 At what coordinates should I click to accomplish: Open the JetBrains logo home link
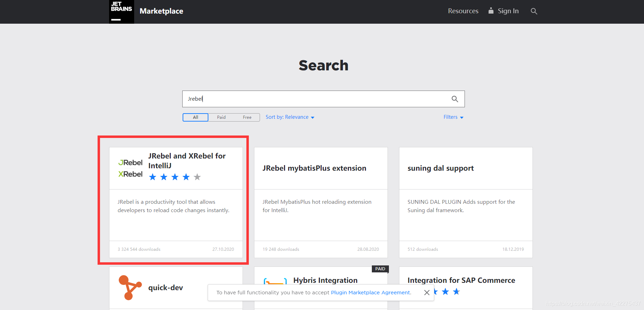(121, 11)
